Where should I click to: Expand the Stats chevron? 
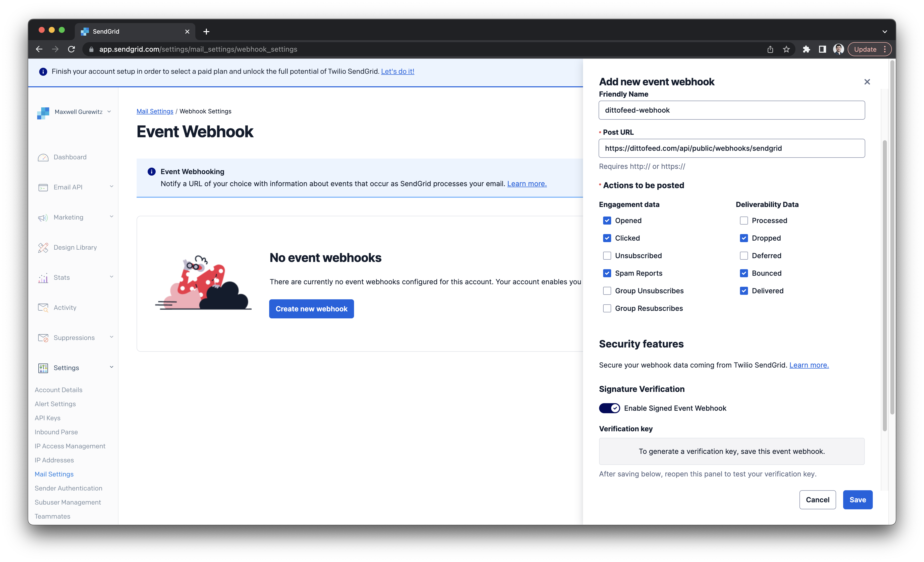point(111,277)
